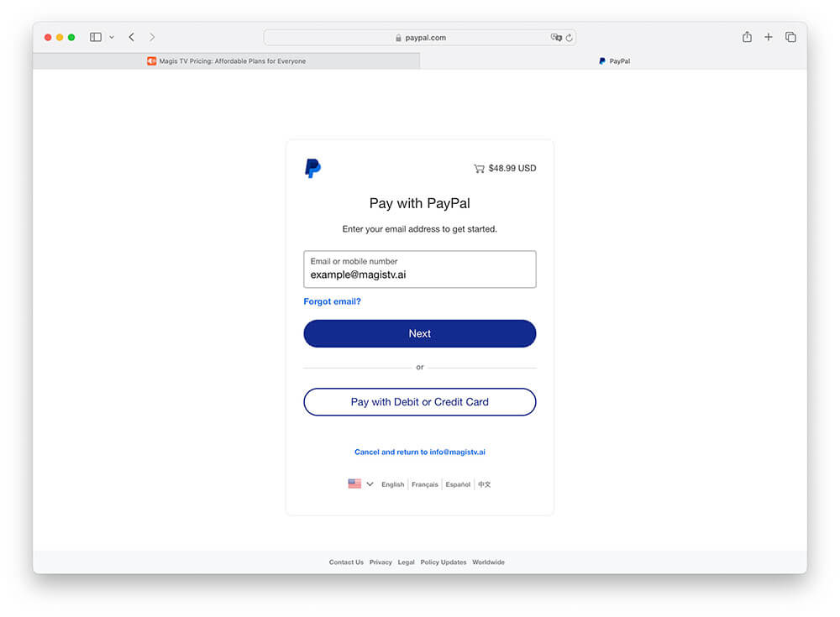Image resolution: width=840 pixels, height=617 pixels.
Task: Focus the Email or mobile number field
Action: pos(419,269)
